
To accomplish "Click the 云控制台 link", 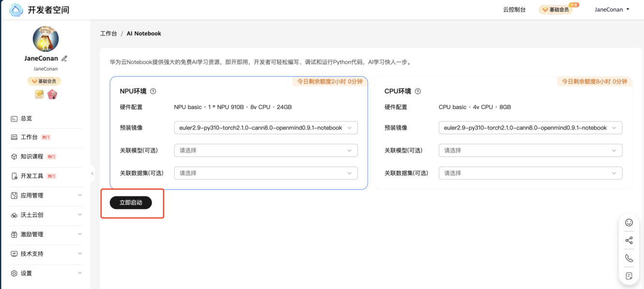I will [514, 10].
